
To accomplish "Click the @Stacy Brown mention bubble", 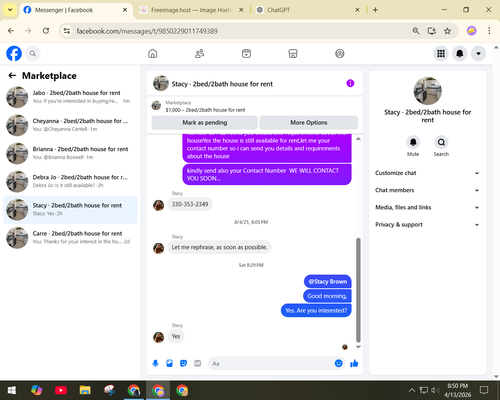I will click(328, 282).
